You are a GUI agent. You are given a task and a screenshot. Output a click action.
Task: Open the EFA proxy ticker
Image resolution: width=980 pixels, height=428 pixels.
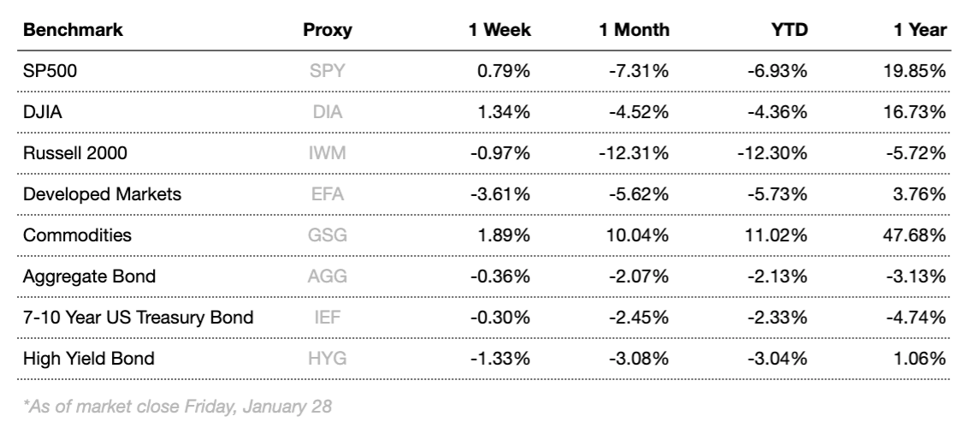tap(328, 193)
